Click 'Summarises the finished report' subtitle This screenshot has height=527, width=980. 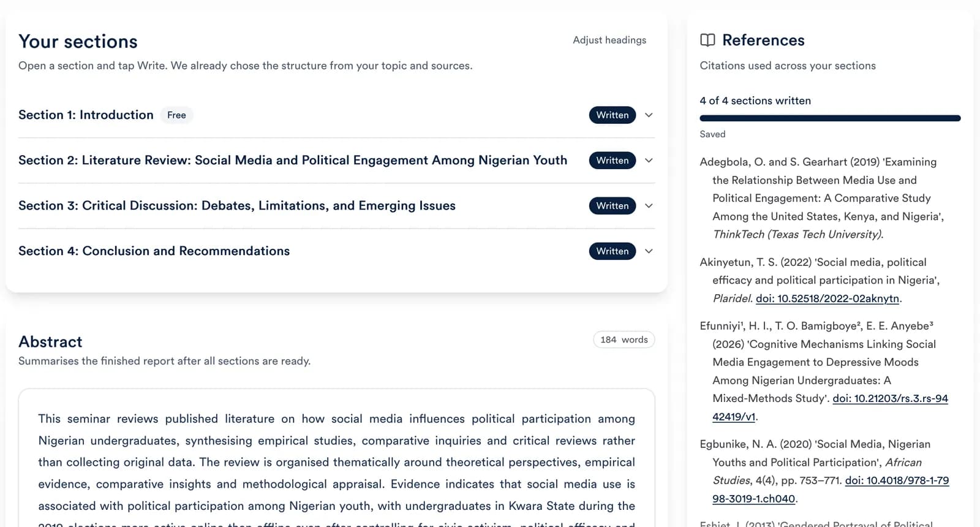pos(164,361)
